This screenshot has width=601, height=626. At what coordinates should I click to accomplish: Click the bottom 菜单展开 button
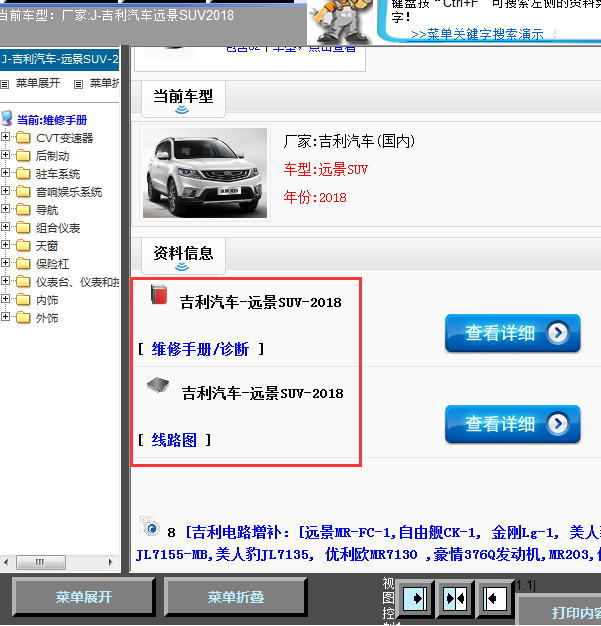click(x=83, y=597)
